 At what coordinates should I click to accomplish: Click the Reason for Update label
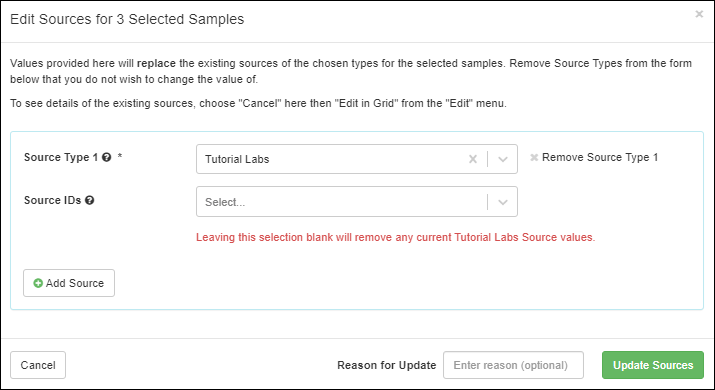pyautogui.click(x=387, y=365)
